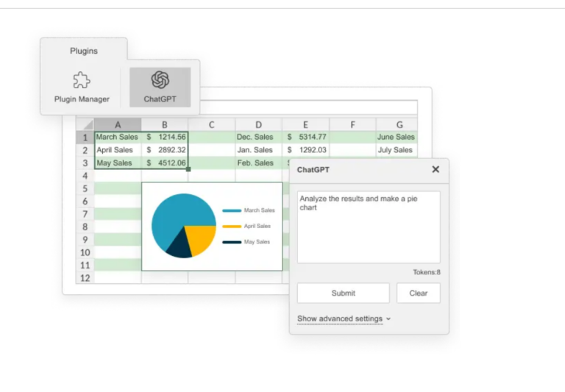This screenshot has height=392, width=565.
Task: Select row 4 header
Action: 85,176
